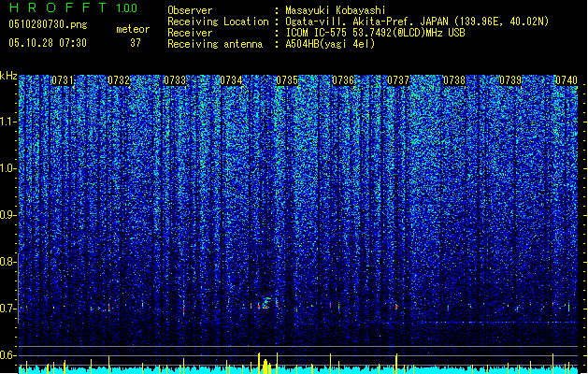The image size is (588, 374).
Task: Click the Observer label
Action: [x=190, y=10]
